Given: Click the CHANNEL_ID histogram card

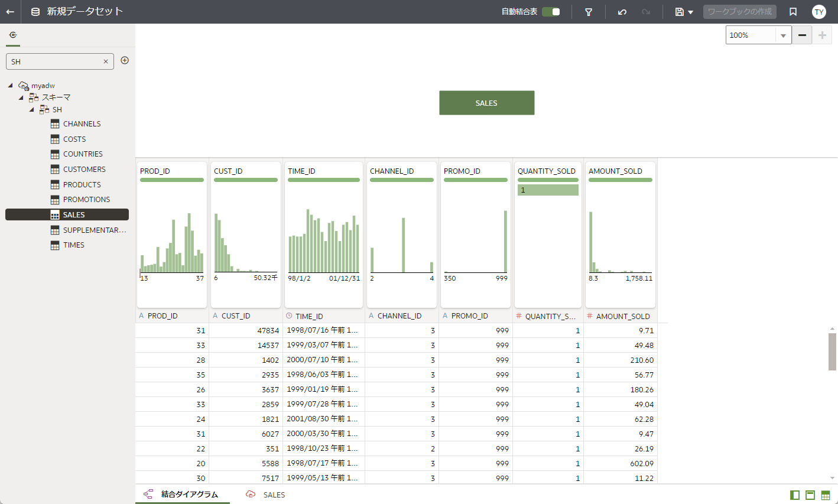Looking at the screenshot, I should coord(402,235).
